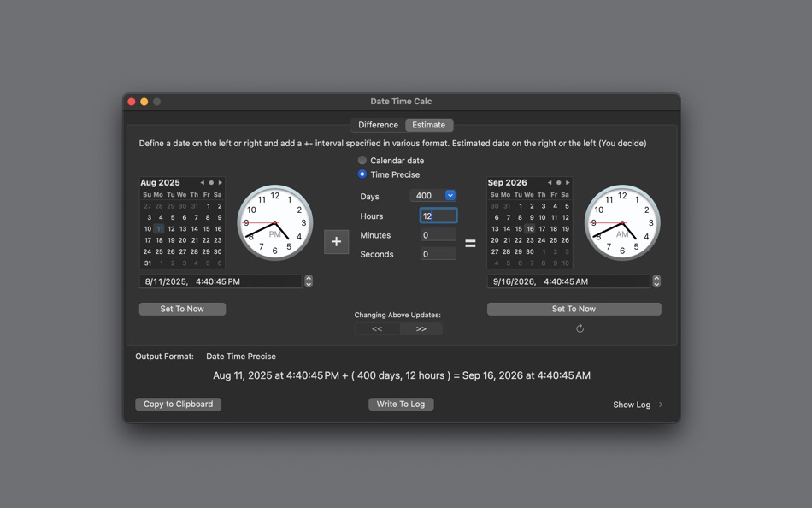Viewport: 812px width, 508px height.
Task: Go to next month in Aug 2025 calendar
Action: [x=220, y=182]
